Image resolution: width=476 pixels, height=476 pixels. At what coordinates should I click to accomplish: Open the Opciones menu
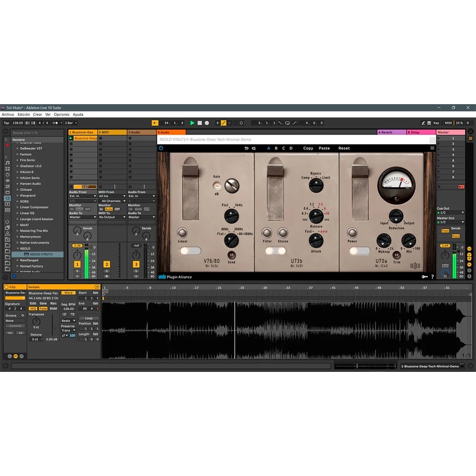click(62, 114)
